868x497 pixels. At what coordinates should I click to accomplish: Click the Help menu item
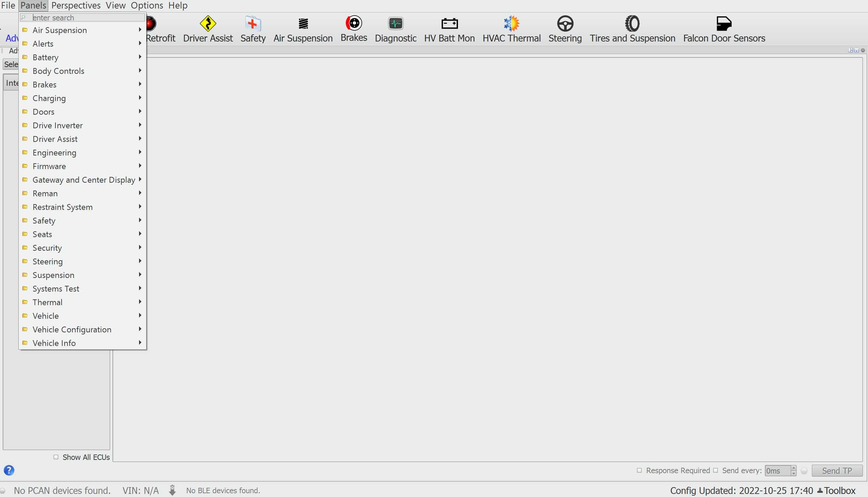178,5
